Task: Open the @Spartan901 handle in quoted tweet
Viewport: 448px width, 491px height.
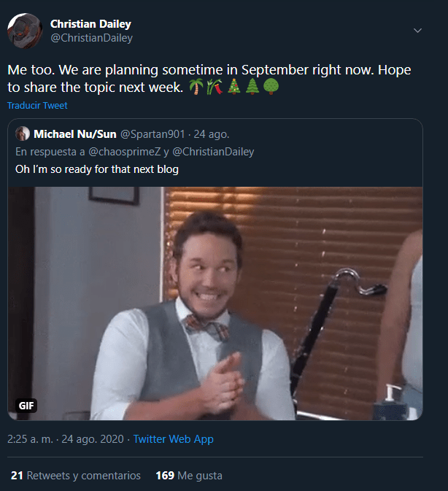Action: pos(152,134)
